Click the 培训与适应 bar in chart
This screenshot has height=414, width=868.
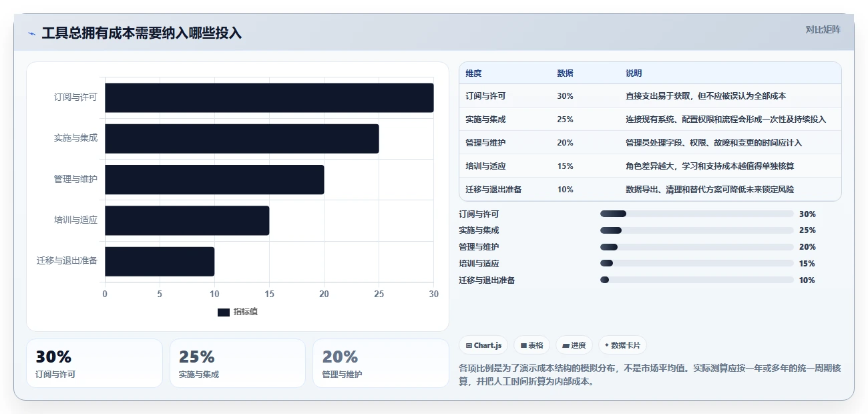tap(187, 220)
